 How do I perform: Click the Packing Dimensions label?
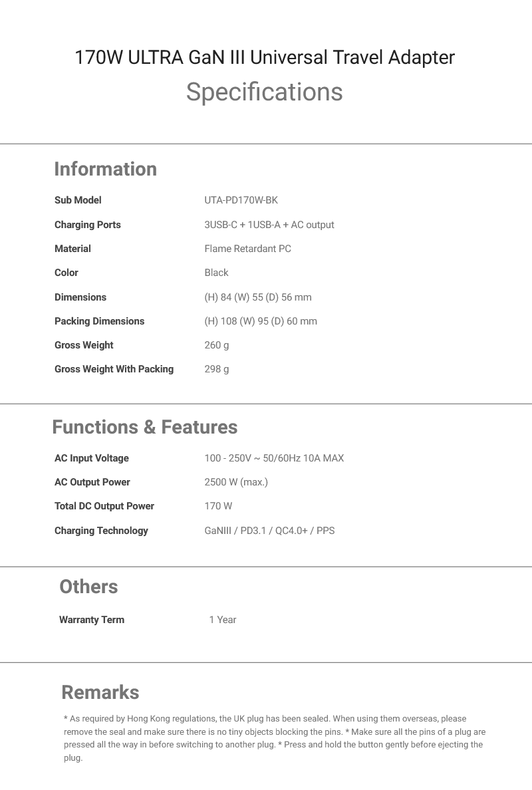coord(99,321)
